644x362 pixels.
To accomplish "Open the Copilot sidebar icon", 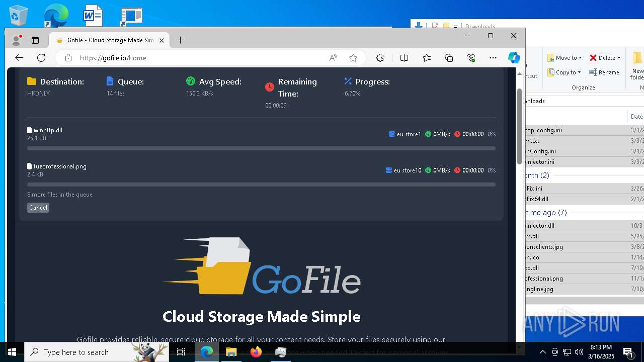I will [x=514, y=58].
